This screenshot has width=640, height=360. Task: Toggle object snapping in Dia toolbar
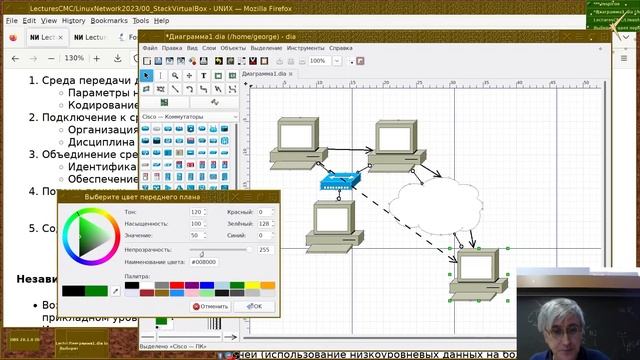[x=360, y=61]
